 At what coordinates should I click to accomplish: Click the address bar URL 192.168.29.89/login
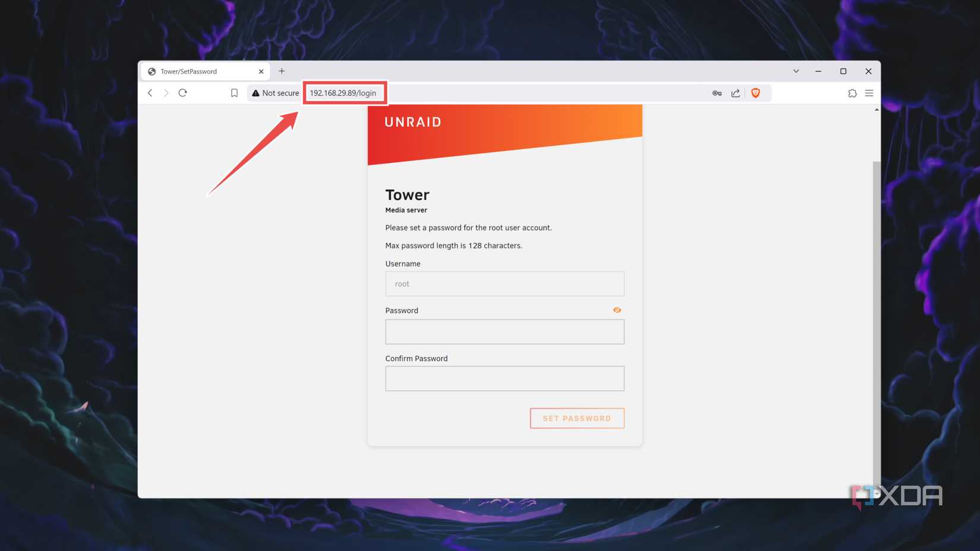click(343, 93)
